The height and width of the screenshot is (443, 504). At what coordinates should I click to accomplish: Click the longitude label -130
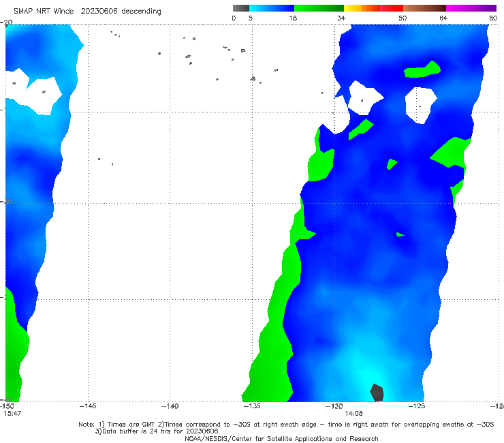point(334,406)
